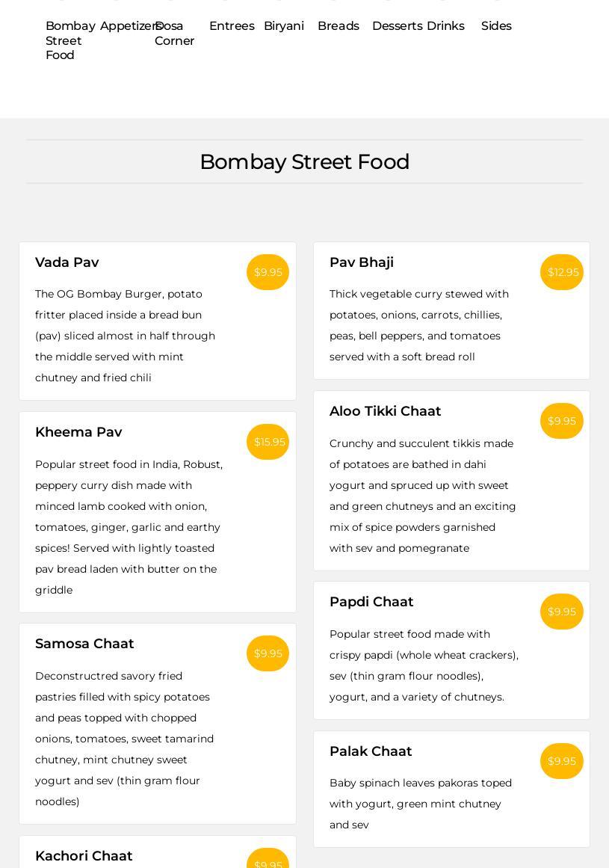Click the Vada Pav $9.95 price badge
Viewport: 609px width, 868px height.
pos(268,272)
